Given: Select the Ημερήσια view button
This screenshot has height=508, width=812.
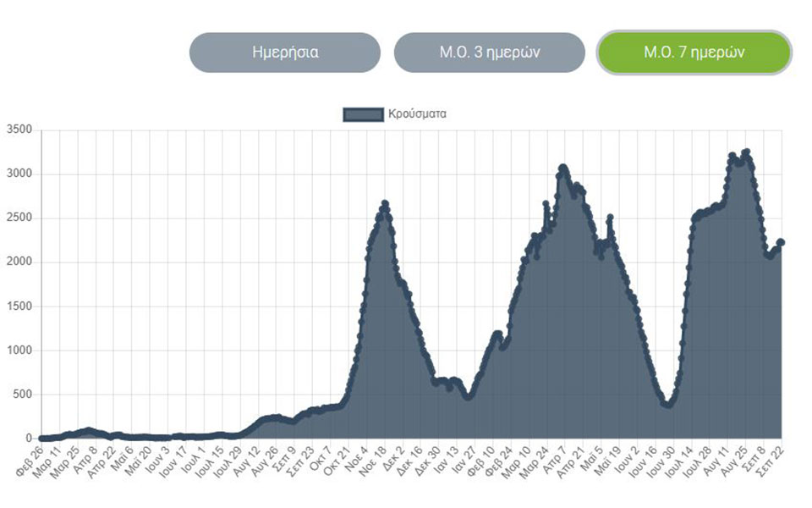Looking at the screenshot, I should pos(287,52).
